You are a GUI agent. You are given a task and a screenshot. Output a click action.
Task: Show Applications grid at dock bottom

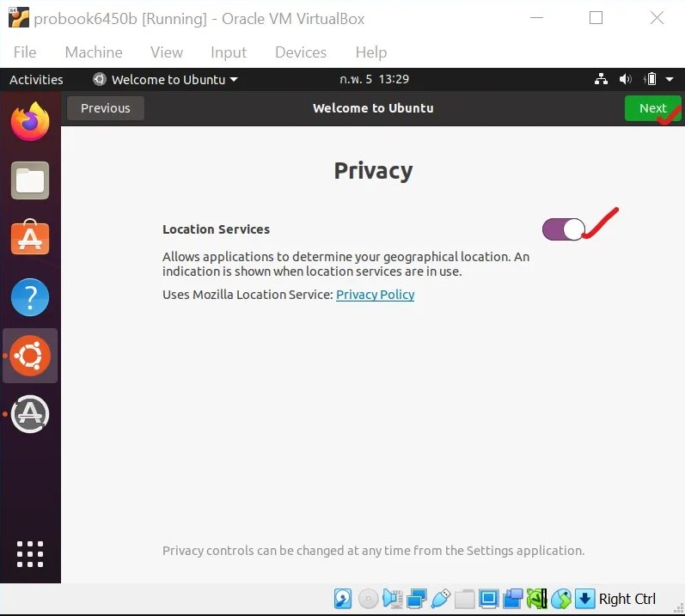pyautogui.click(x=30, y=554)
